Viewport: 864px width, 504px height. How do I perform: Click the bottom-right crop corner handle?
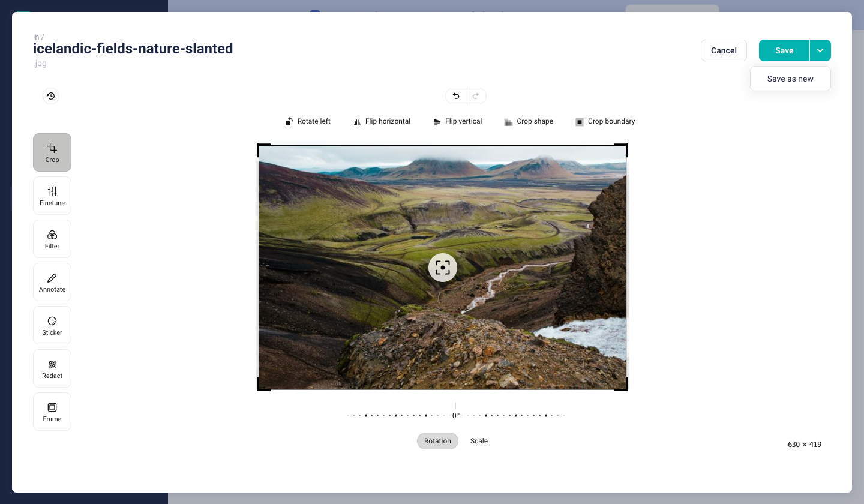622,385
